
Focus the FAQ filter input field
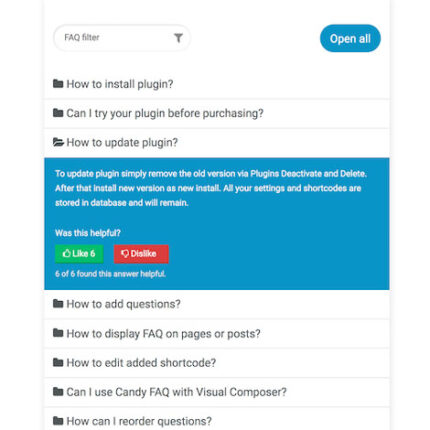point(122,38)
